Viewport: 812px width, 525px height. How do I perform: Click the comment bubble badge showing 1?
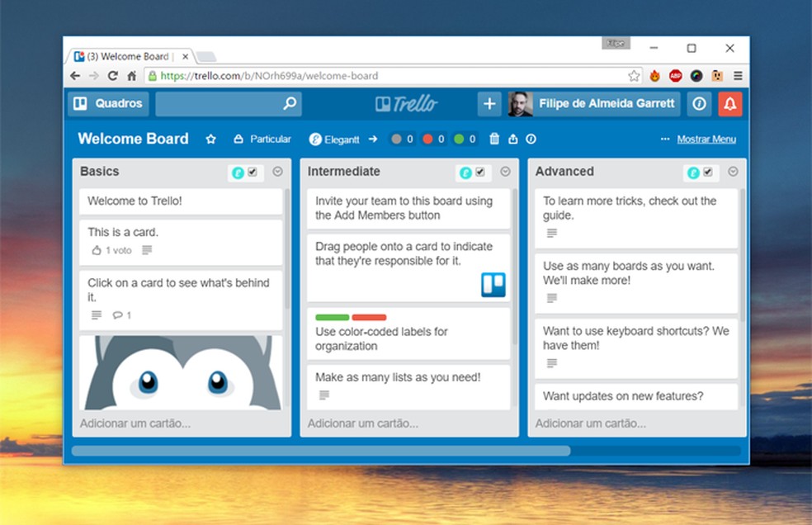[122, 315]
